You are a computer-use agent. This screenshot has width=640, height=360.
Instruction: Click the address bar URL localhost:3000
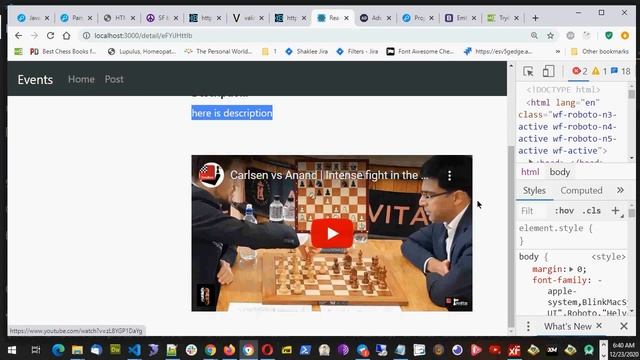click(x=143, y=36)
